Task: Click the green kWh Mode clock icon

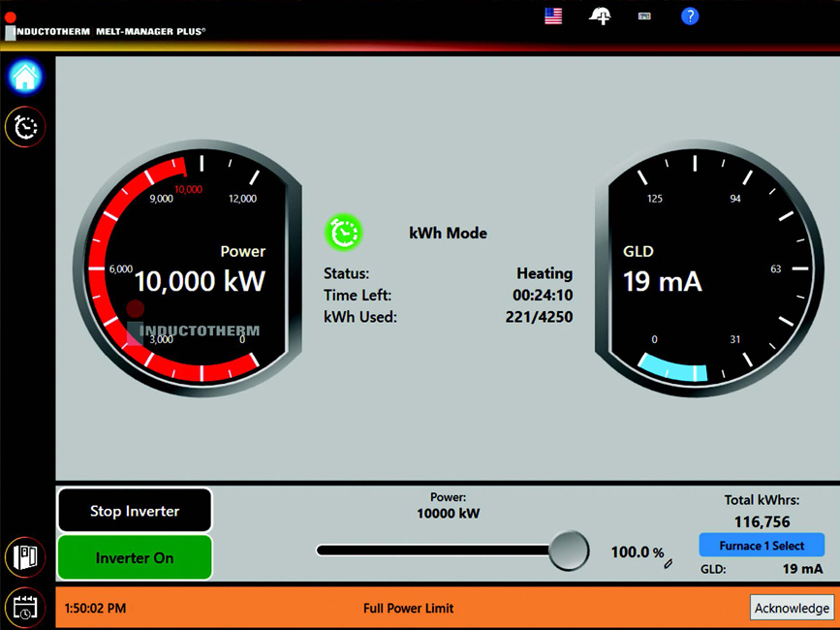Action: 343,233
